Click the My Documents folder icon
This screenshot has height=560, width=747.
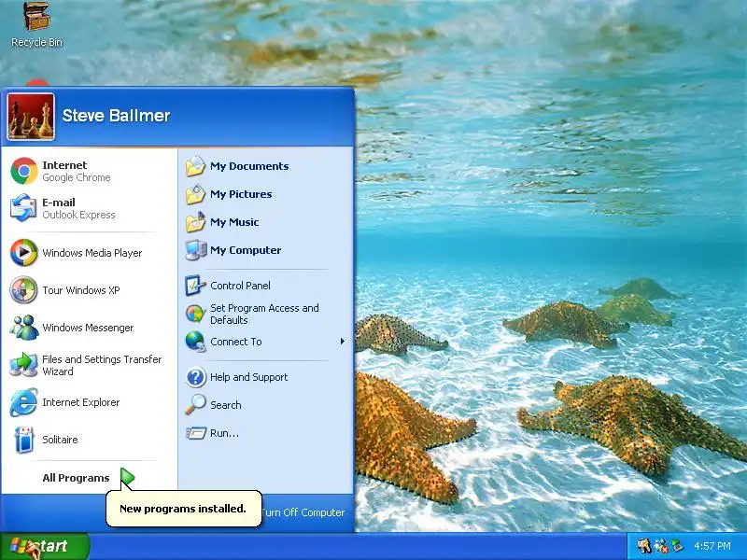(195, 166)
